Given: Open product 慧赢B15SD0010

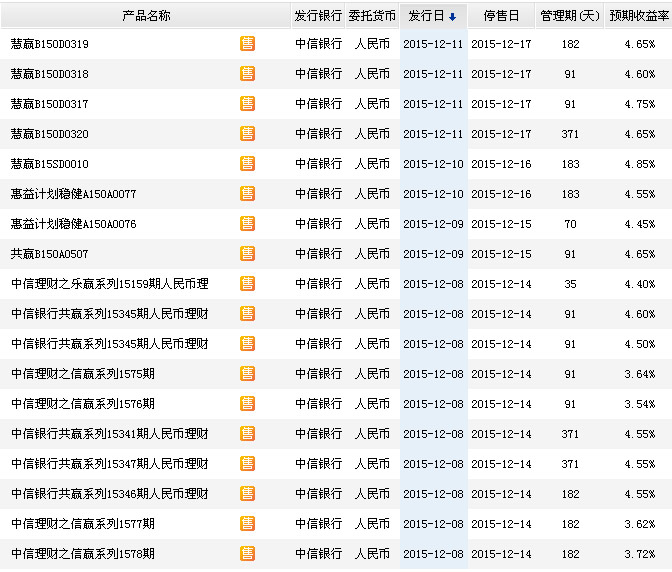Looking at the screenshot, I should (x=50, y=164).
